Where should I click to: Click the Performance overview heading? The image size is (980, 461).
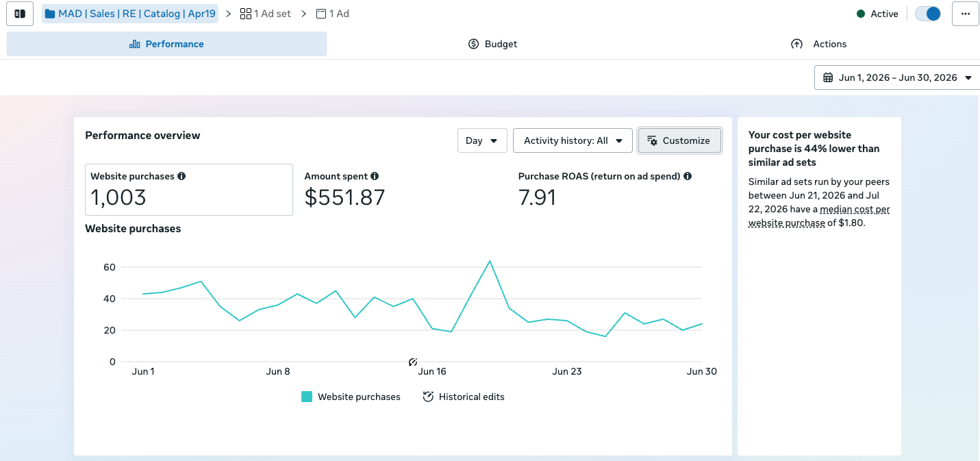pyautogui.click(x=142, y=136)
